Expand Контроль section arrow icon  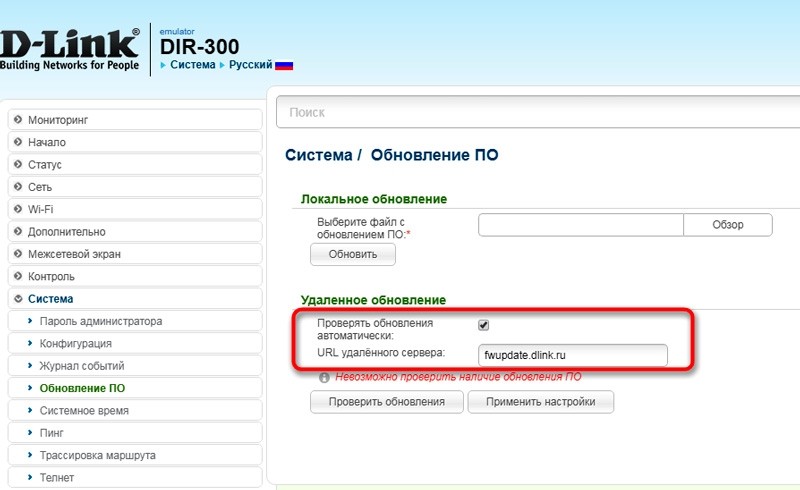[x=18, y=276]
